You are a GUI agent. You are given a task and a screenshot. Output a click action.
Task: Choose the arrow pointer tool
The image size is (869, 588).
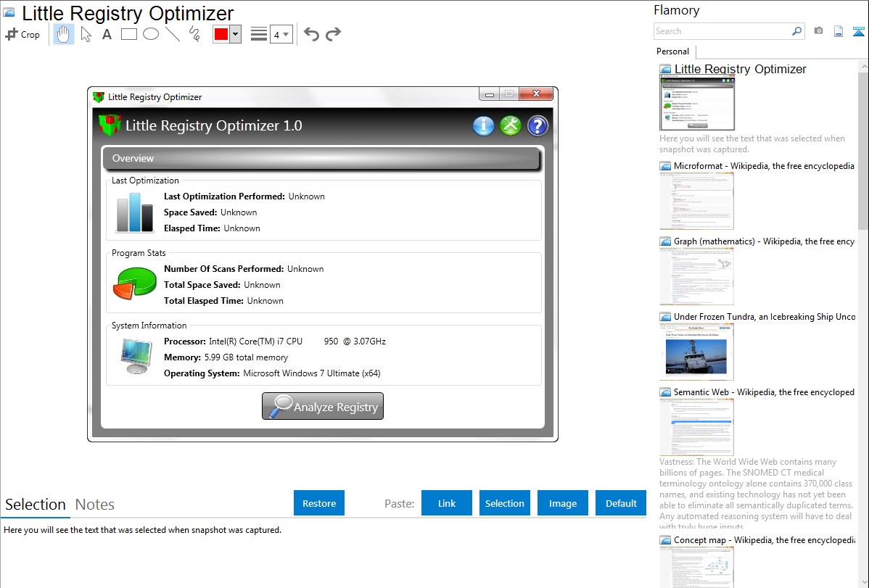click(86, 34)
